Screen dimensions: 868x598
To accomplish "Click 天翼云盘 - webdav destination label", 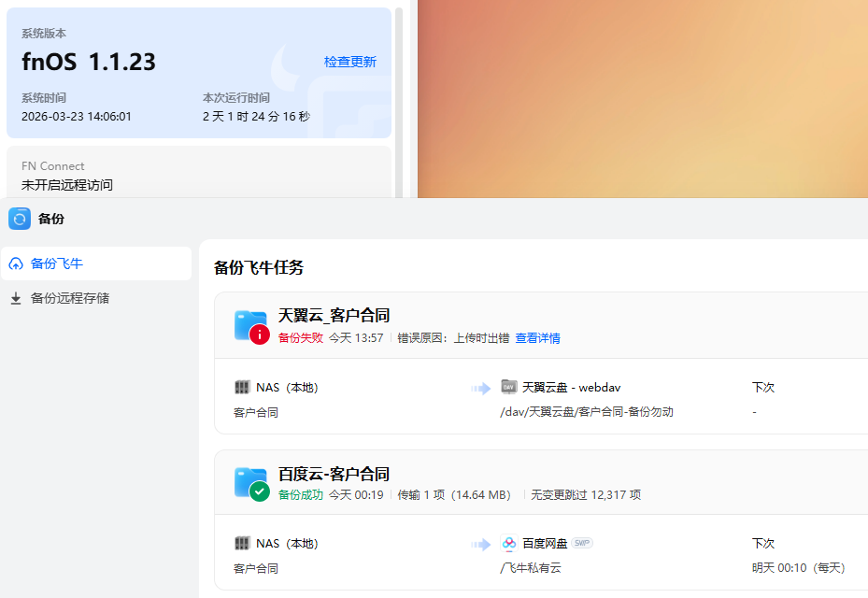I will pos(571,388).
